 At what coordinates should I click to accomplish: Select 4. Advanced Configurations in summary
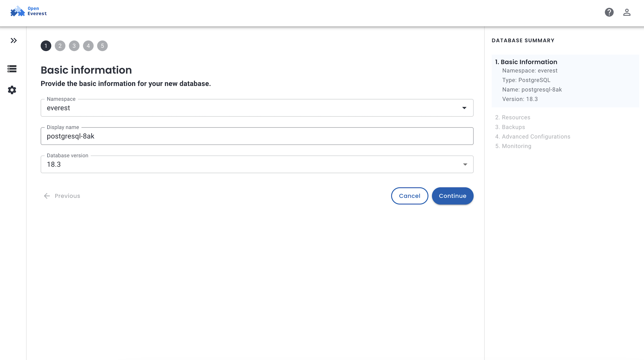[533, 137]
